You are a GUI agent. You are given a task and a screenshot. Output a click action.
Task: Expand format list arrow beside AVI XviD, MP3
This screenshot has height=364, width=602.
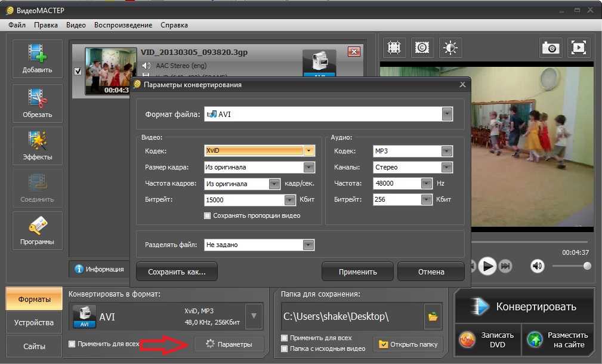[254, 316]
